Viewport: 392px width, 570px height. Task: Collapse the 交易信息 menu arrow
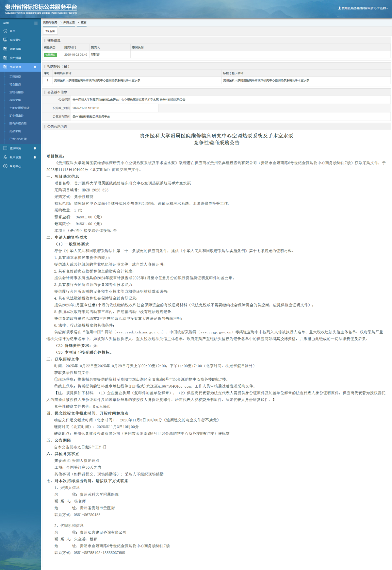[x=35, y=67]
